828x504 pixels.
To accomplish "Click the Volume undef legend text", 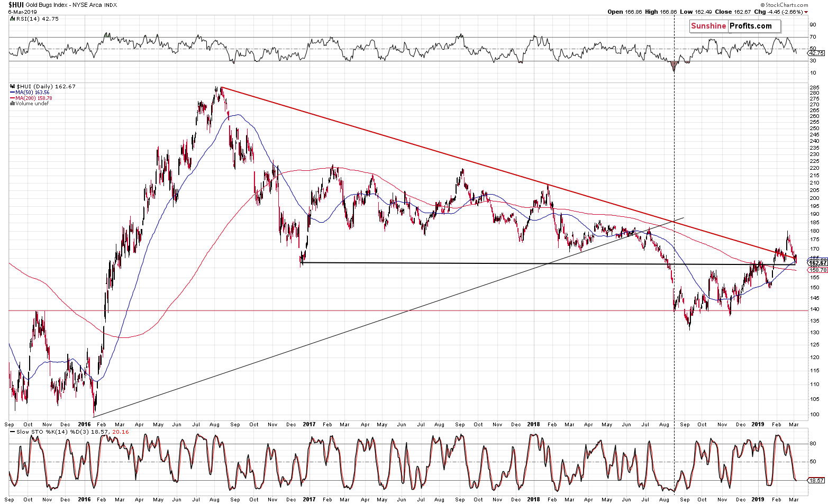I will click(x=32, y=104).
